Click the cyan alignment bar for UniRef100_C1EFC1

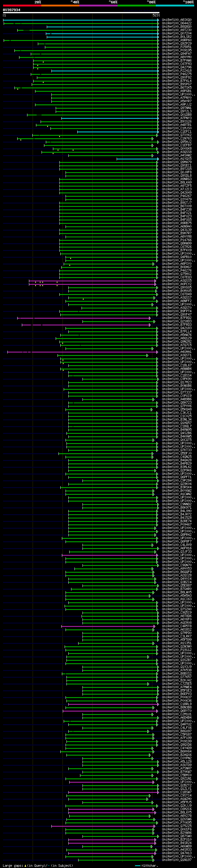pyautogui.click(x=118, y=132)
